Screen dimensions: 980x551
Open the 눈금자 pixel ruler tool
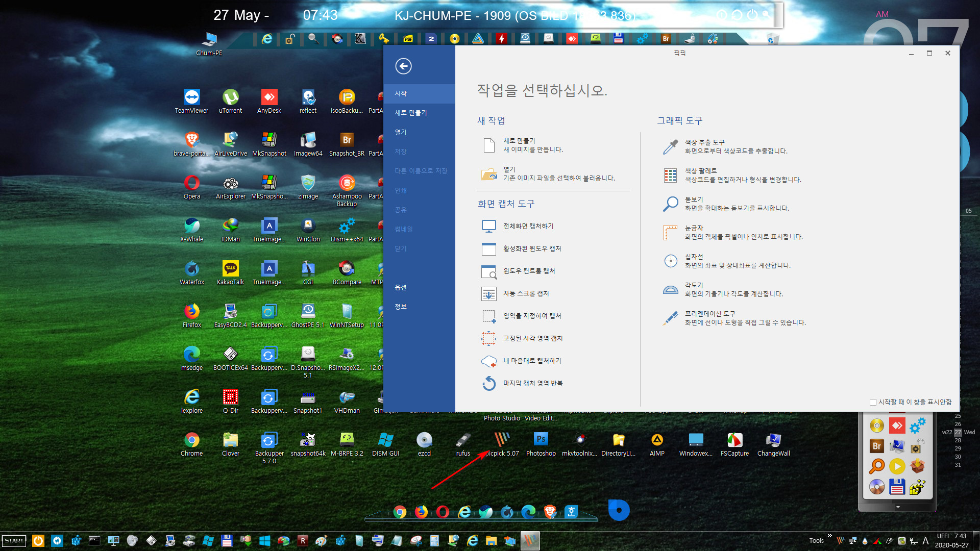coord(732,232)
